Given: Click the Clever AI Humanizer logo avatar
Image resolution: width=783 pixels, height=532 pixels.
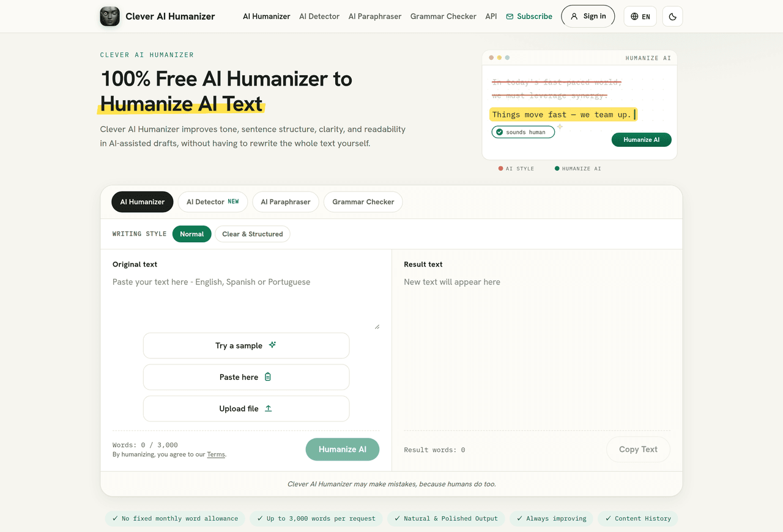Looking at the screenshot, I should [x=110, y=17].
